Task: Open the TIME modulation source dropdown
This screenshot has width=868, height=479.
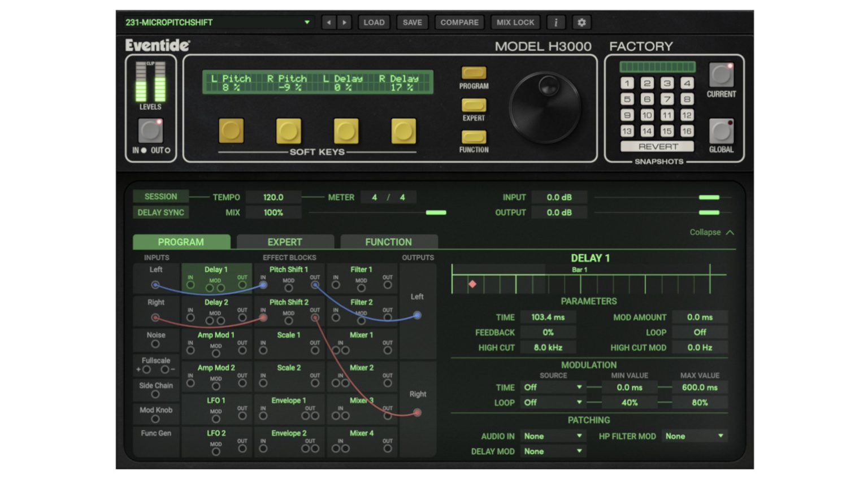Action: click(552, 387)
